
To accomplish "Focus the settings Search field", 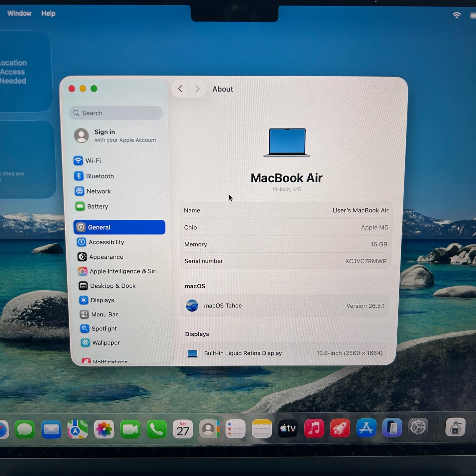I will click(116, 113).
